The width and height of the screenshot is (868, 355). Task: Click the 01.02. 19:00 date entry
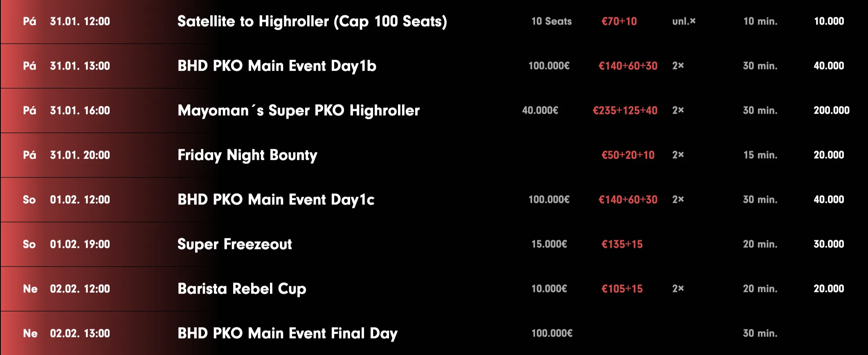(80, 244)
